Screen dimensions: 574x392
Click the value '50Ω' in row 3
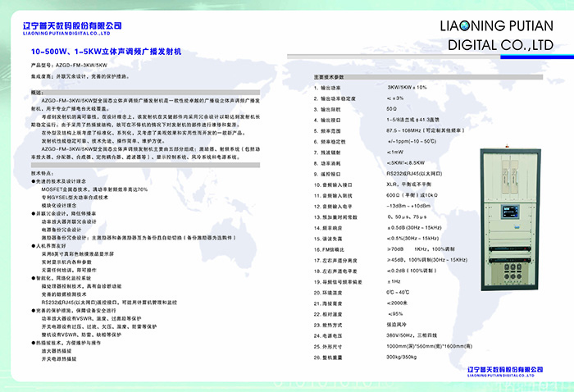point(391,109)
